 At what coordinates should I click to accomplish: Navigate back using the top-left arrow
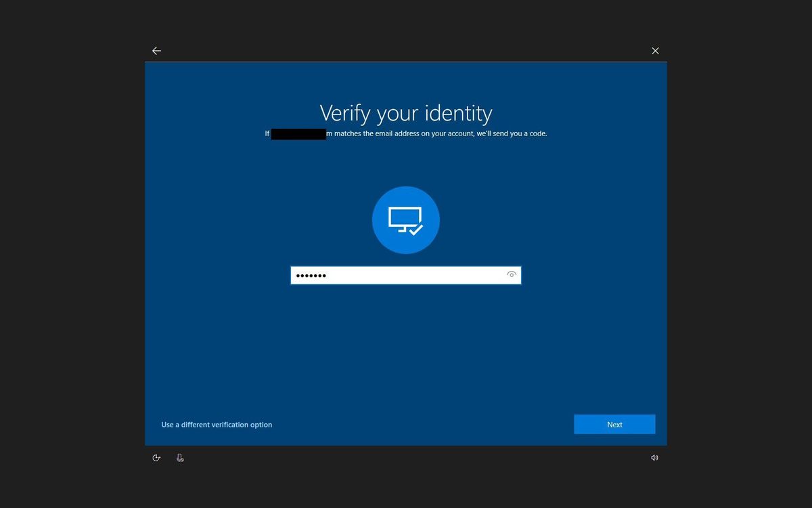click(156, 50)
